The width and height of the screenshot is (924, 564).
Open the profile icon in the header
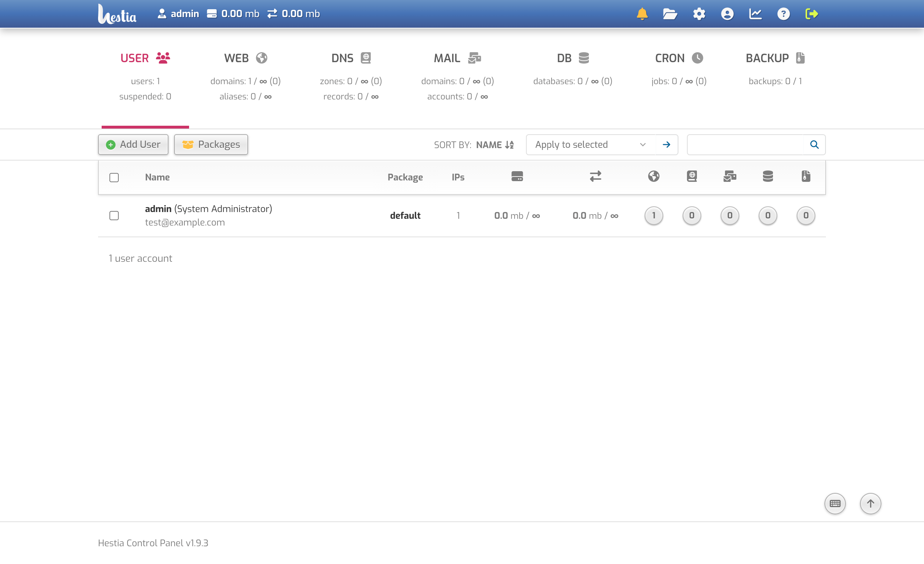click(727, 14)
